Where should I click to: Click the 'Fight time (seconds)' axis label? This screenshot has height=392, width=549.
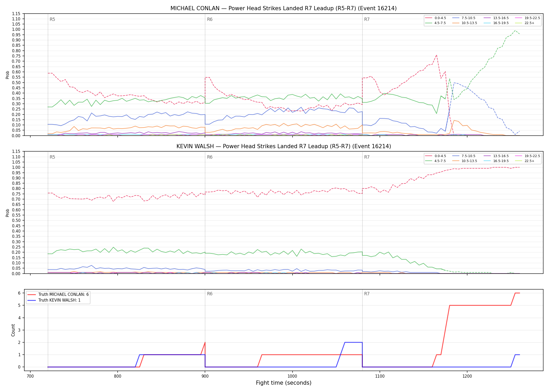[284, 383]
